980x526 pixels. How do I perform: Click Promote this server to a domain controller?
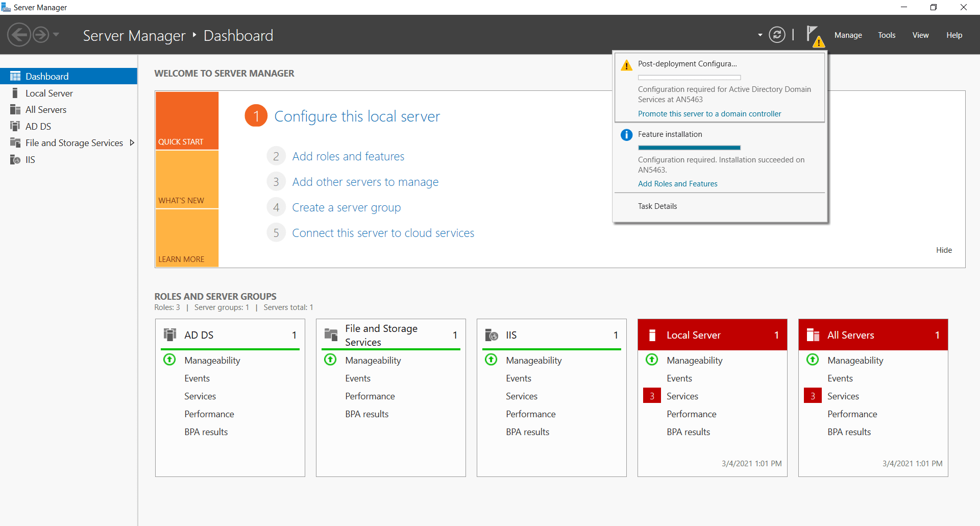[x=709, y=114]
